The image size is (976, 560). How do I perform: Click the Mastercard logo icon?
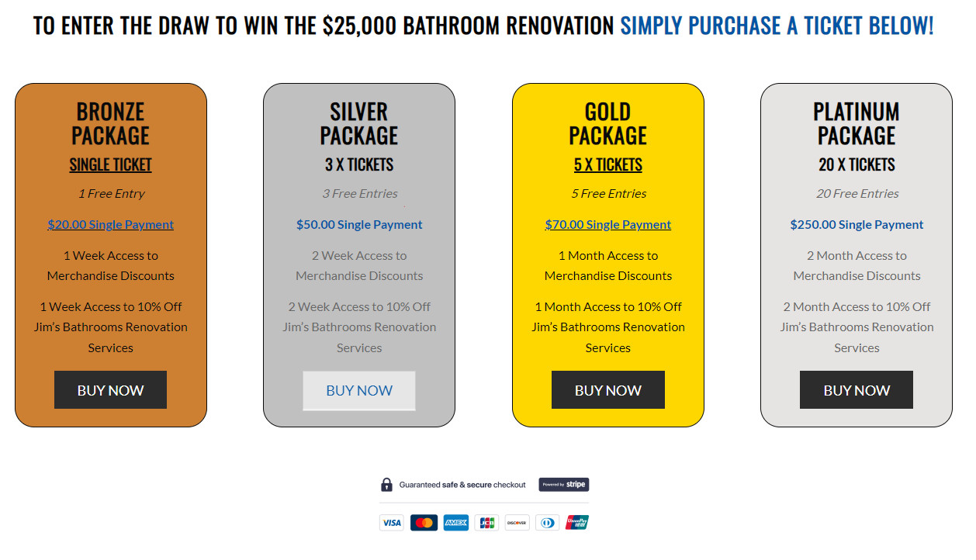pyautogui.click(x=424, y=523)
